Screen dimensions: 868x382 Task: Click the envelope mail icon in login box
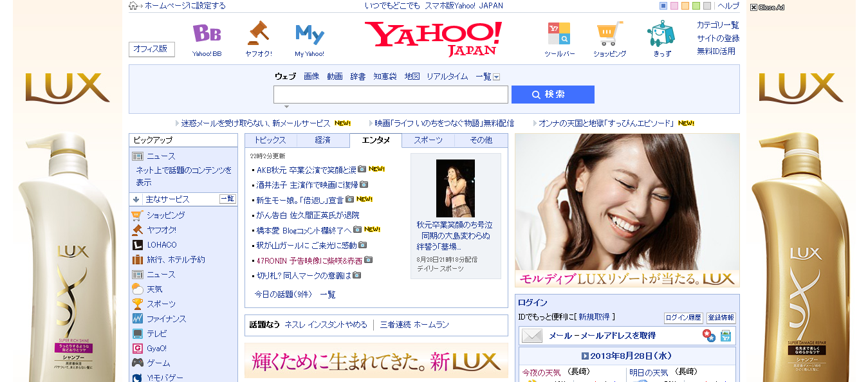(532, 336)
